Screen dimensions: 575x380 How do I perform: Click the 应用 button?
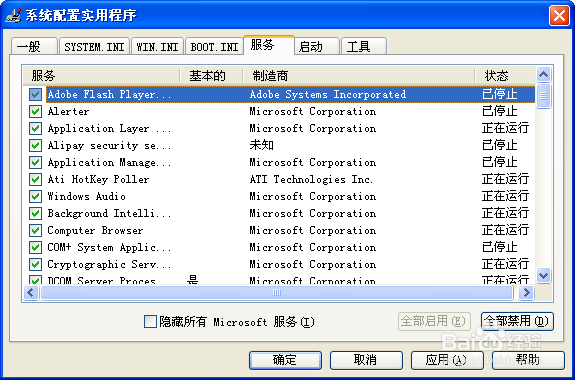447,360
